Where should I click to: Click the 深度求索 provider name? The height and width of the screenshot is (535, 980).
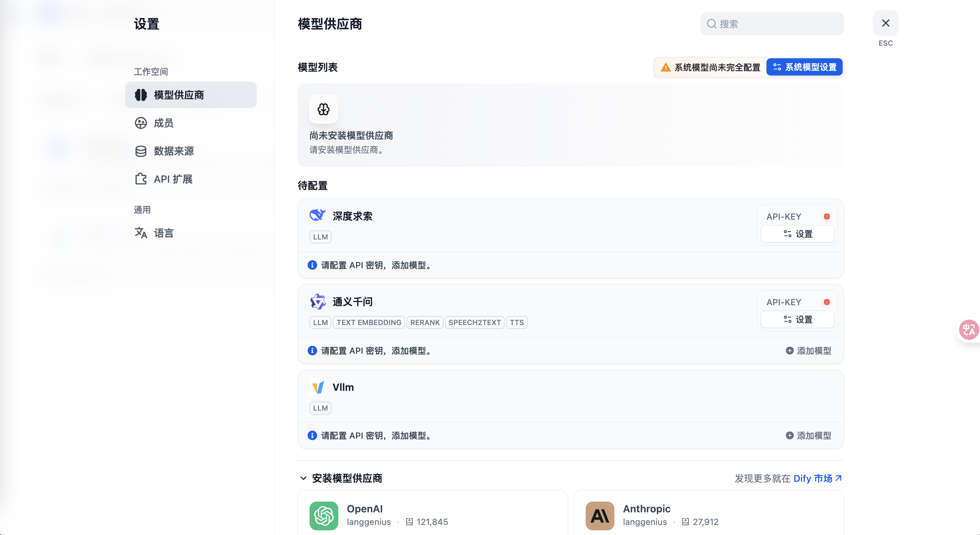coord(352,216)
